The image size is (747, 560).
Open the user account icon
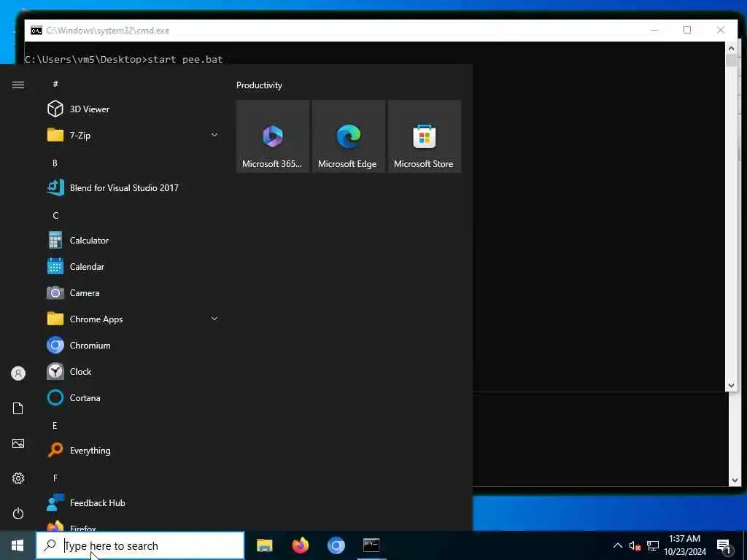(x=18, y=373)
